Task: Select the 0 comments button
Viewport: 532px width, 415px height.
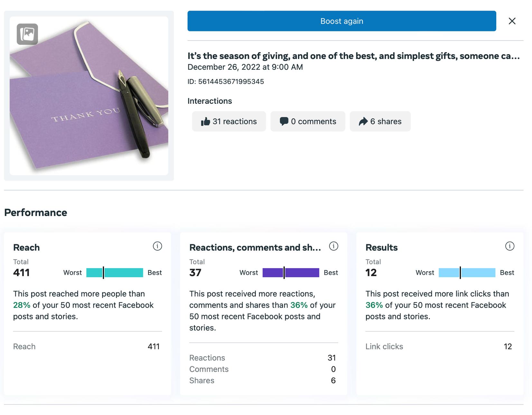Action: coord(308,121)
